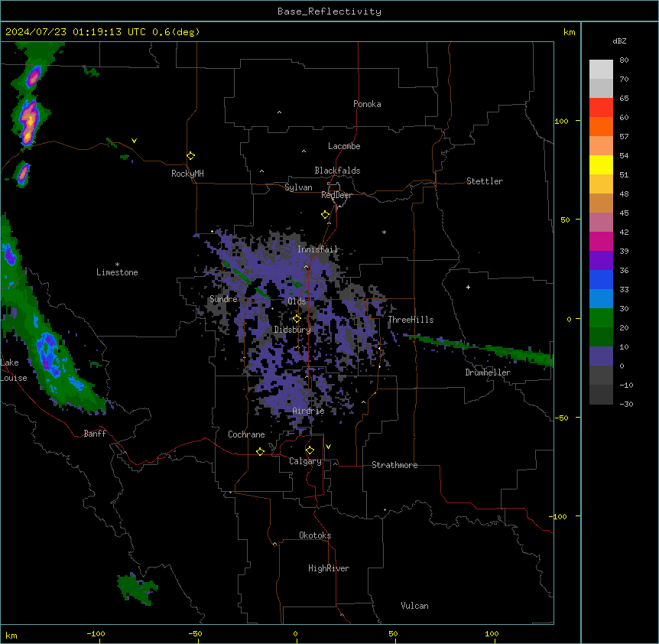659x644 pixels.
Task: Click the yellow diamond marker above the Calgary label
Action: pos(310,450)
